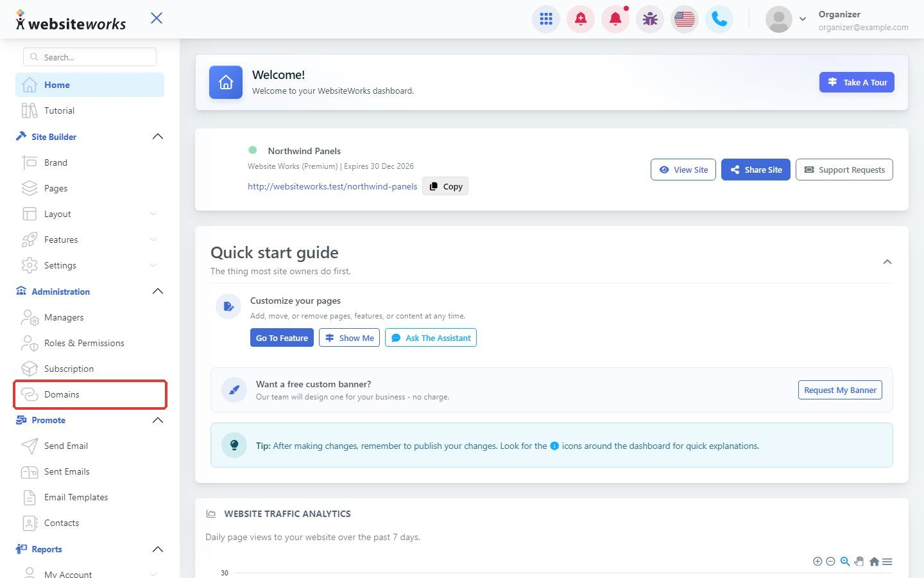Open Email Templates in sidebar
This screenshot has height=578, width=924.
click(x=90, y=497)
